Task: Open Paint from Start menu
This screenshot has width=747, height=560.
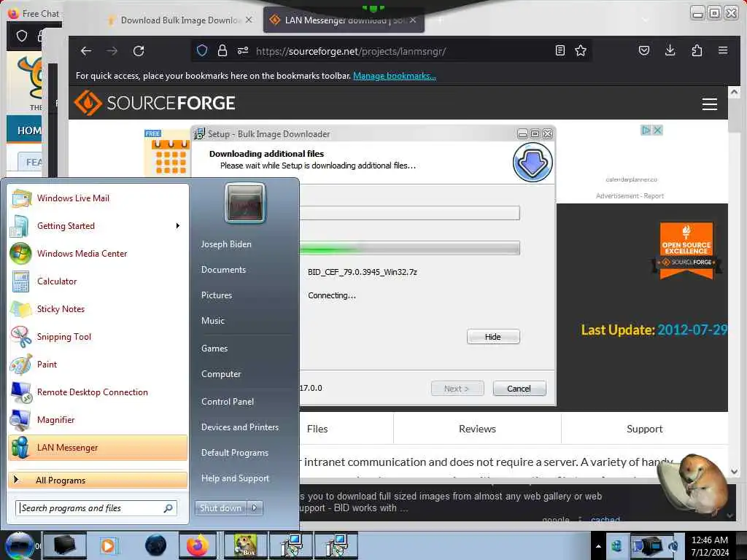Action: (x=98, y=365)
